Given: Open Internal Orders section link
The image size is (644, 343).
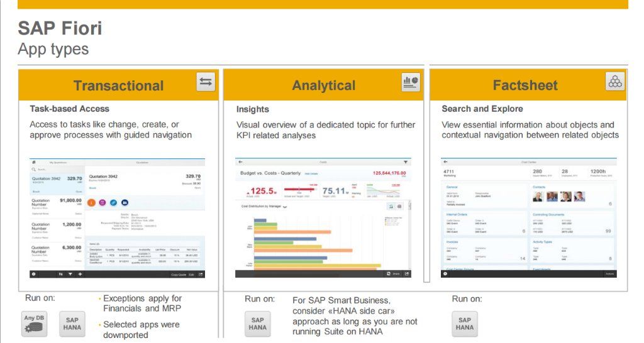Looking at the screenshot, I should (457, 215).
